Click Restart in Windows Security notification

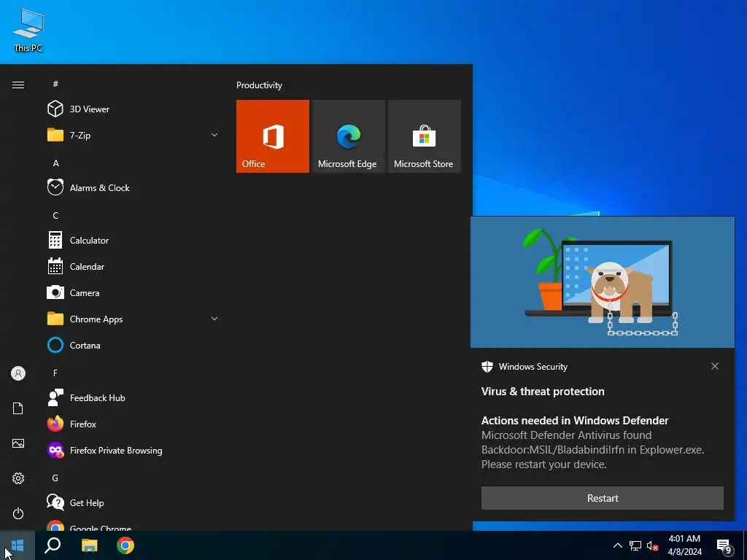602,498
